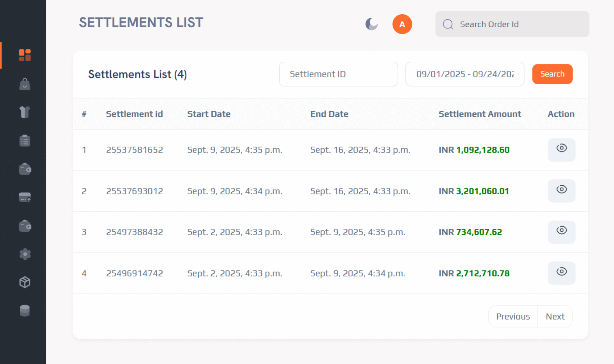Go to Previous page of settlements
The height and width of the screenshot is (364, 614).
(x=513, y=317)
